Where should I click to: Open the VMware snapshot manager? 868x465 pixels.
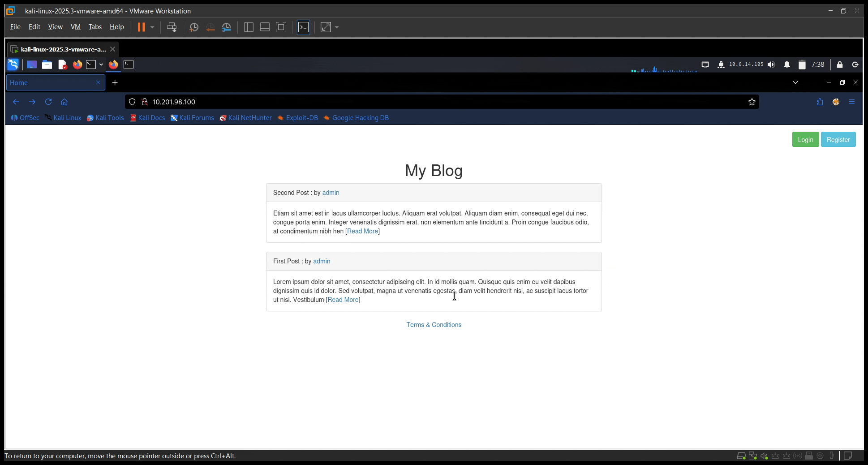[227, 27]
